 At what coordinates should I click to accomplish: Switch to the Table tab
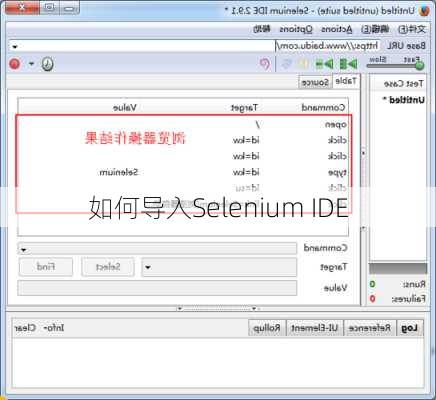click(x=346, y=81)
